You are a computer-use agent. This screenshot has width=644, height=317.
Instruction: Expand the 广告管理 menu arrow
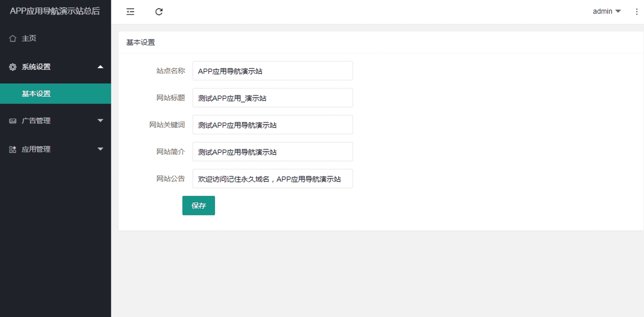click(100, 121)
